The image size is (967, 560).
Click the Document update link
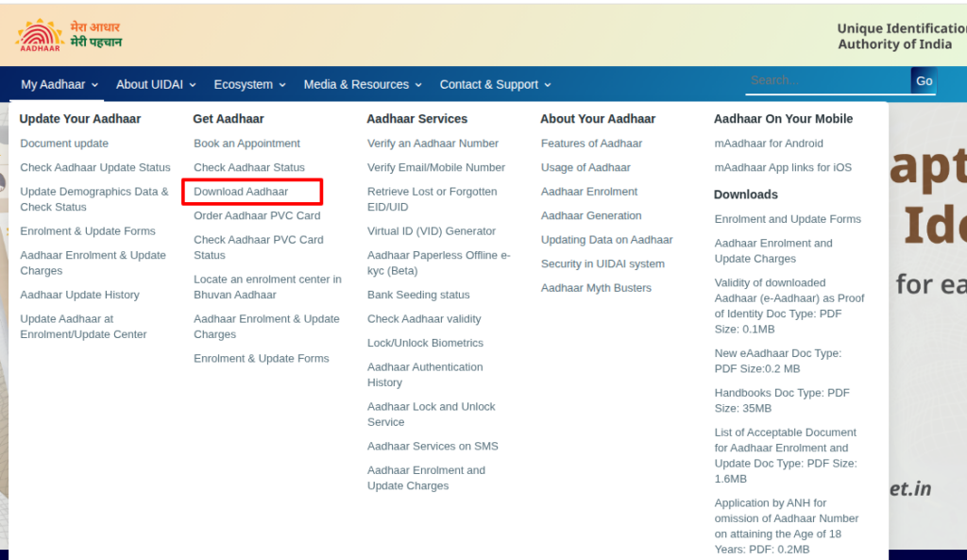coord(64,143)
